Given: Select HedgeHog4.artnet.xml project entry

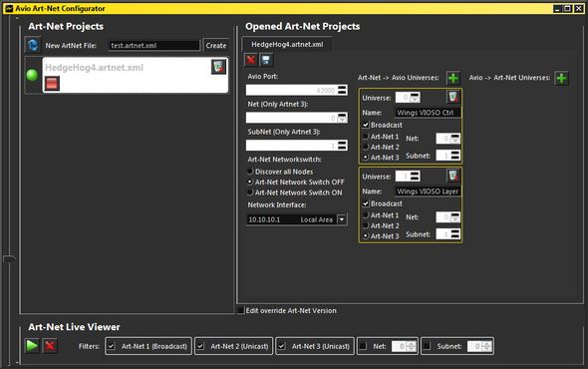Looking at the screenshot, I should pyautogui.click(x=135, y=75).
